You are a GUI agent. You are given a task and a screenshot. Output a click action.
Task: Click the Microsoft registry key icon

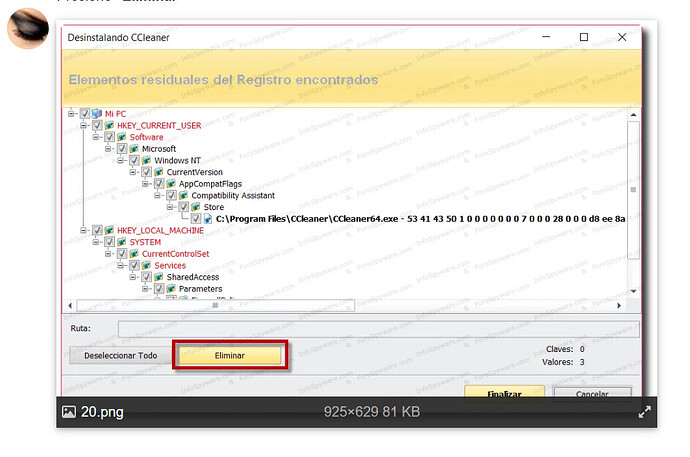[134, 149]
